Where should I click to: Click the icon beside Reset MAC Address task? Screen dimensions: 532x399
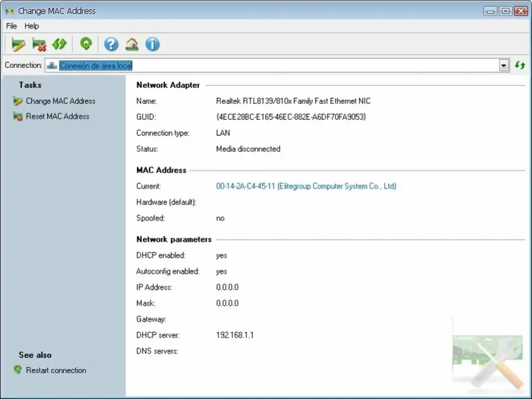18,116
